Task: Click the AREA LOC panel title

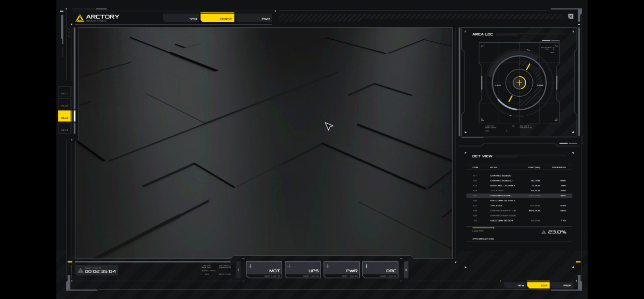Action: pos(482,34)
